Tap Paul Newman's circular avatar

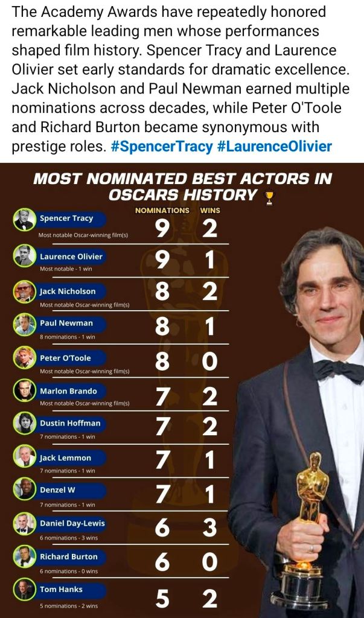tap(25, 324)
